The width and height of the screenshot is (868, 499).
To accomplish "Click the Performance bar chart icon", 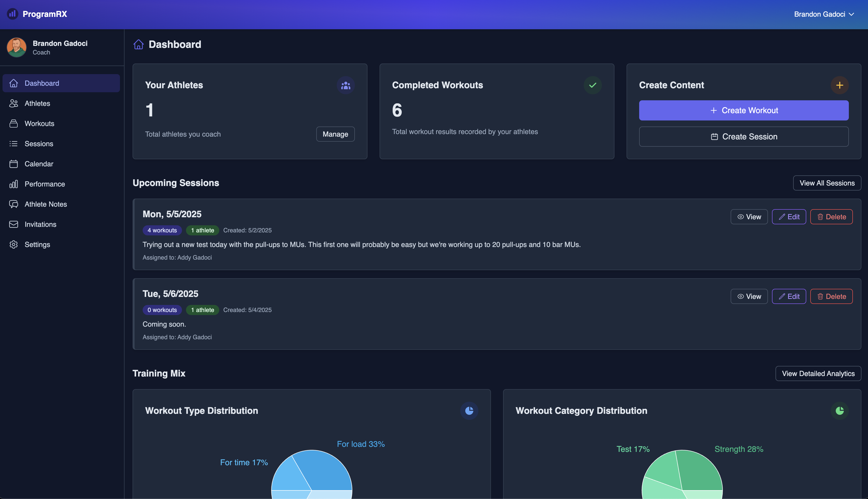I will [x=14, y=184].
